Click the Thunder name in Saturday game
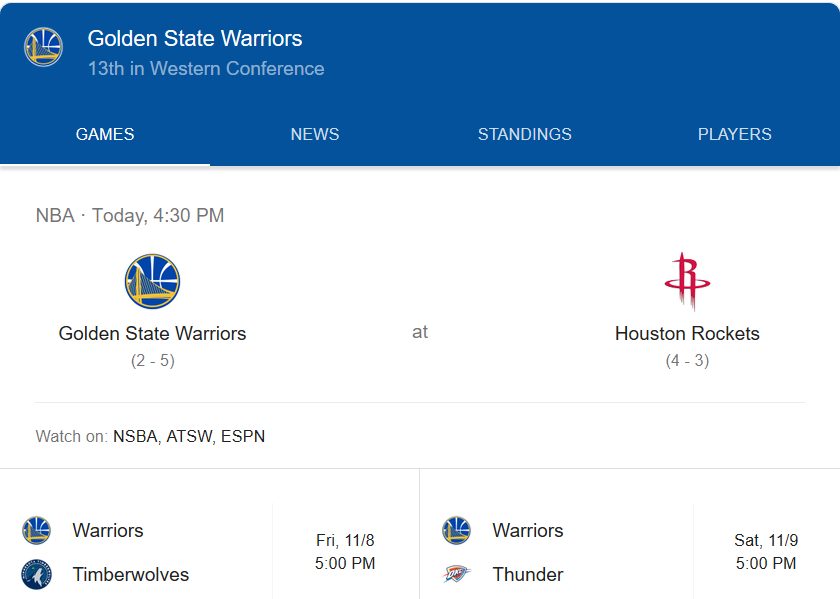Viewport: 840px width, 599px height. pyautogui.click(x=528, y=574)
